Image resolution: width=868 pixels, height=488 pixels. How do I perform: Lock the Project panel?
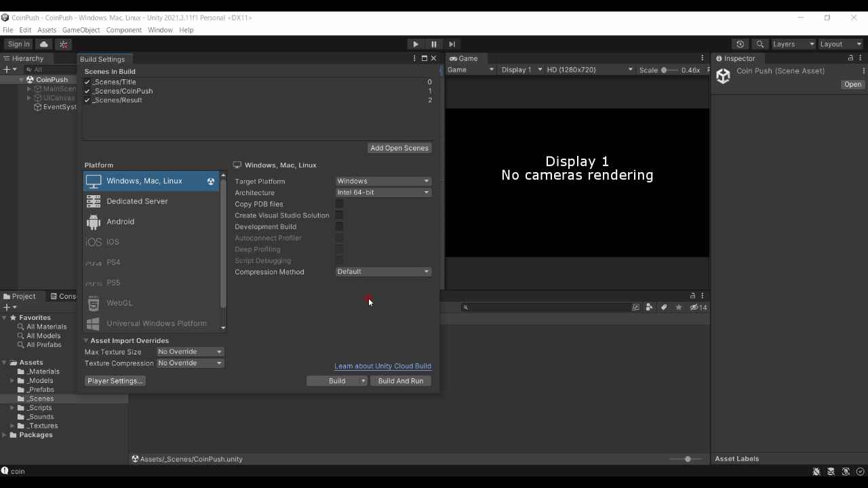pyautogui.click(x=692, y=296)
